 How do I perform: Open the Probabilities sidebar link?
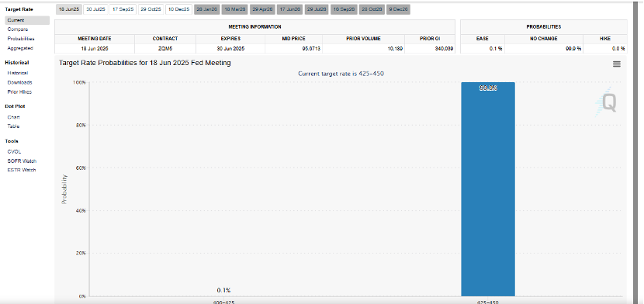(x=21, y=39)
